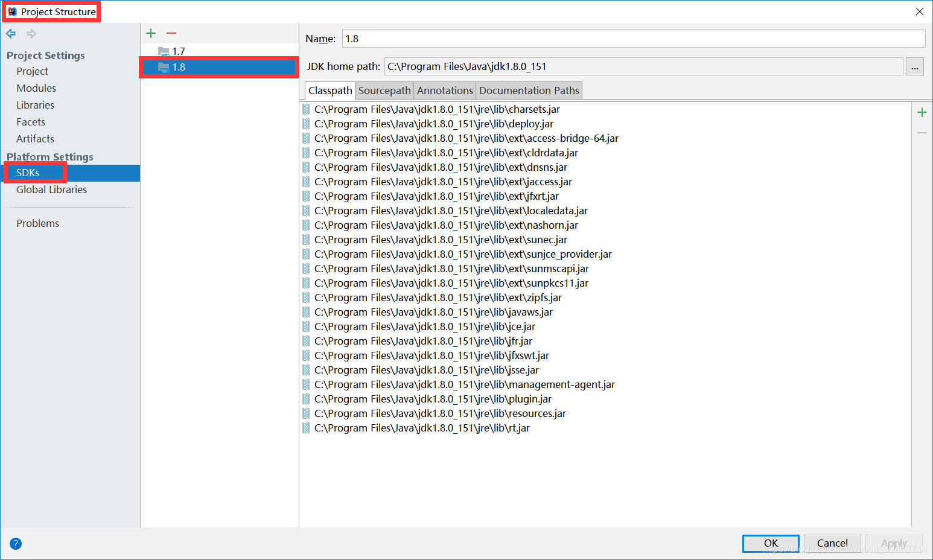Open the Libraries settings page
This screenshot has width=933, height=560.
pyautogui.click(x=35, y=105)
